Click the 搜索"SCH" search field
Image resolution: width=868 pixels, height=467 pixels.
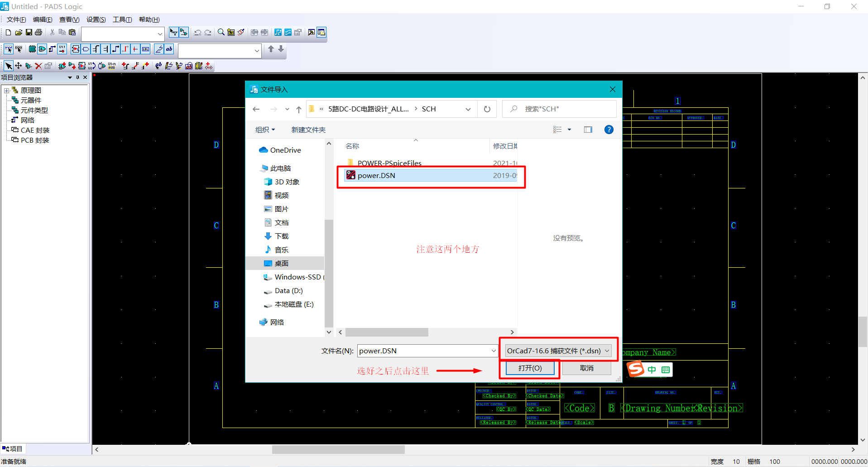pyautogui.click(x=559, y=109)
